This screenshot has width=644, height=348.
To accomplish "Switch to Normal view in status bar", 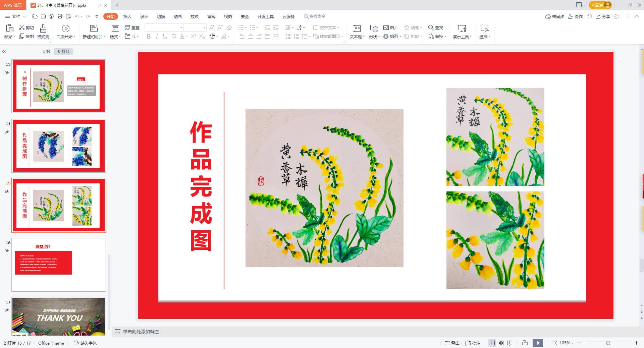I will pyautogui.click(x=492, y=343).
